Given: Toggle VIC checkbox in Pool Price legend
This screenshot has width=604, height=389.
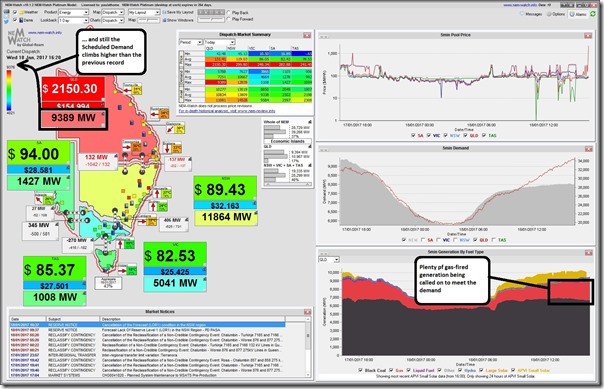Looking at the screenshot, I should pos(429,136).
